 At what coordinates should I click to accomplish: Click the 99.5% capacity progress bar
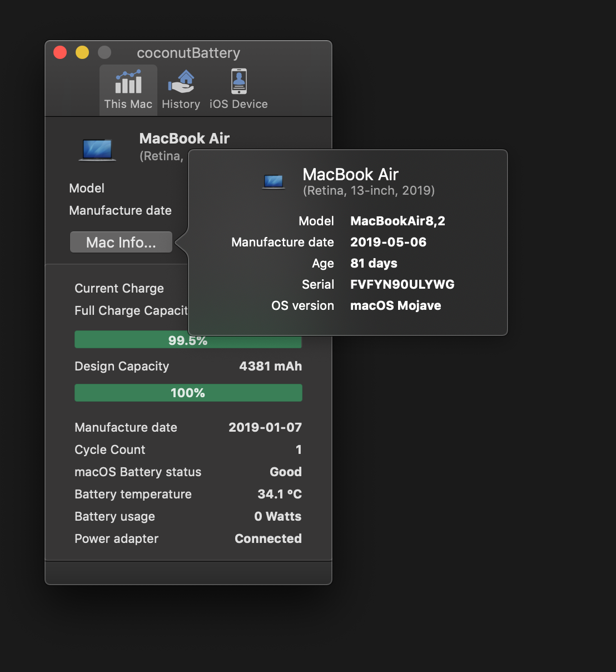click(188, 340)
